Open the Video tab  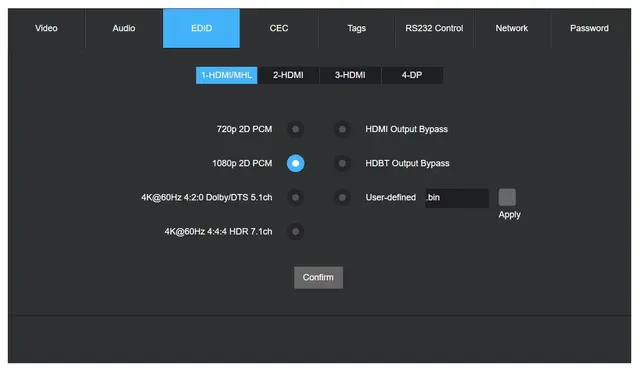[46, 28]
